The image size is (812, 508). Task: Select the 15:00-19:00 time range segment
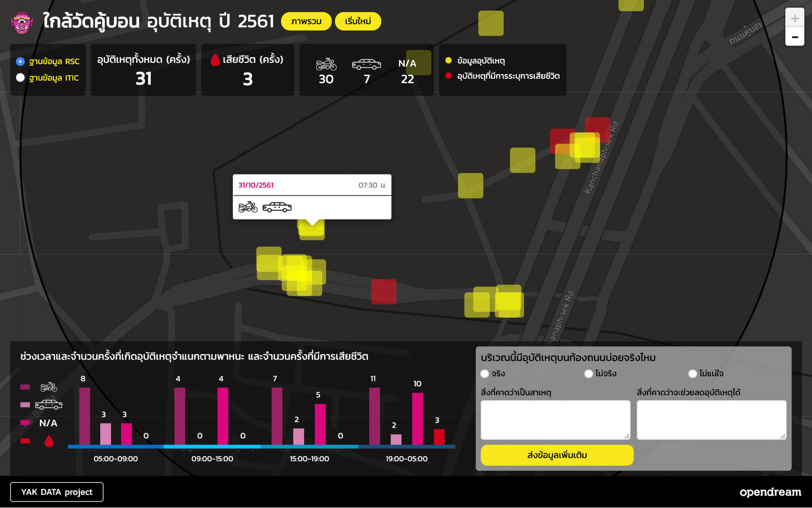309,447
